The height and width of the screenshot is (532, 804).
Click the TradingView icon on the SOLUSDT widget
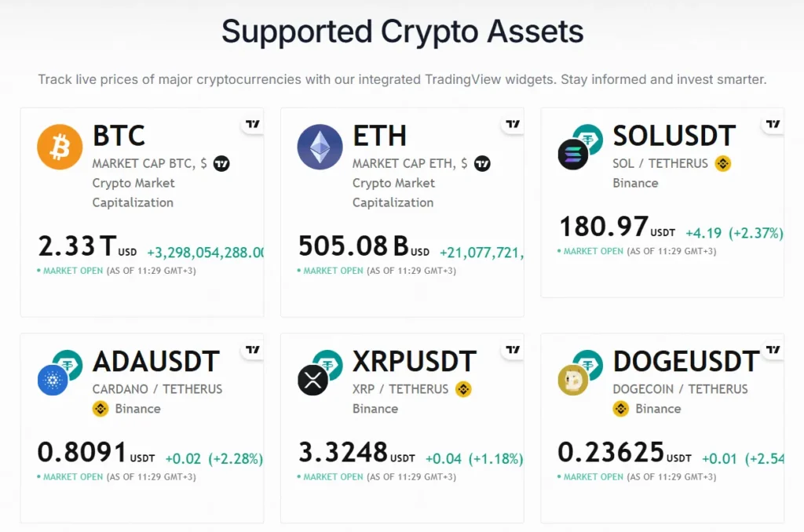[x=772, y=122]
